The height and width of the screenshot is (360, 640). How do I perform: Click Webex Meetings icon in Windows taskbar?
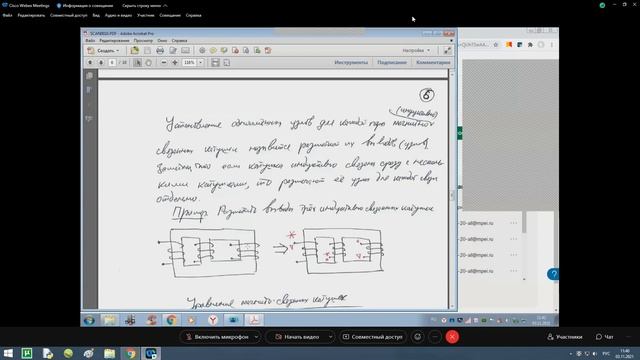click(151, 353)
